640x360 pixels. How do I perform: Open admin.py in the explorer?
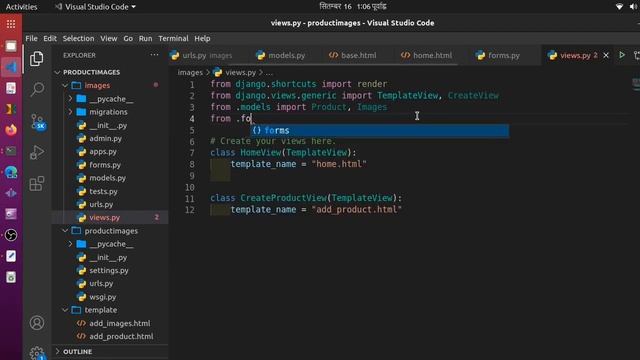pos(110,138)
